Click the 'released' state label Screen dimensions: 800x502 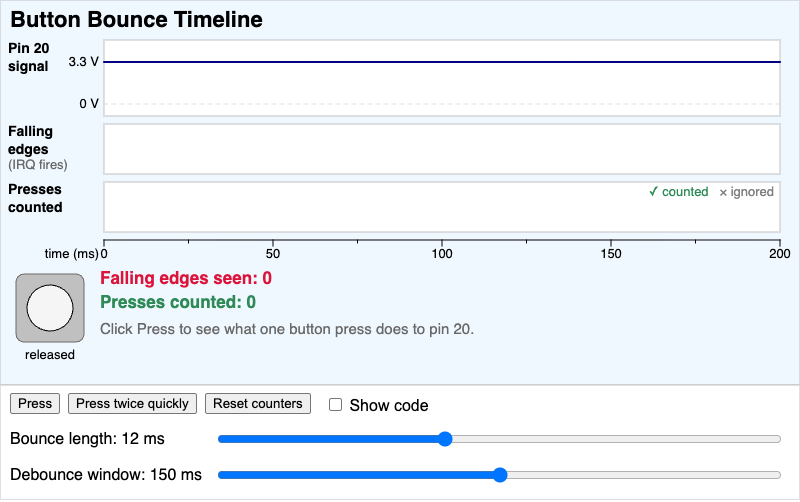(50, 355)
